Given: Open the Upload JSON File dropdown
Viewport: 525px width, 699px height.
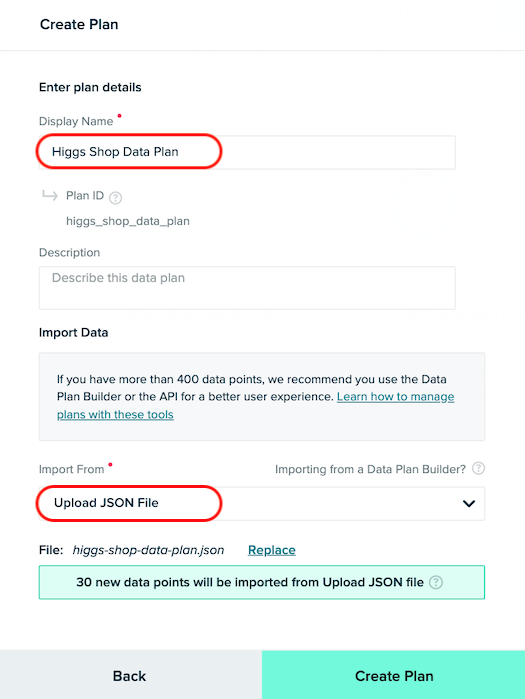Looking at the screenshot, I should click(x=262, y=504).
